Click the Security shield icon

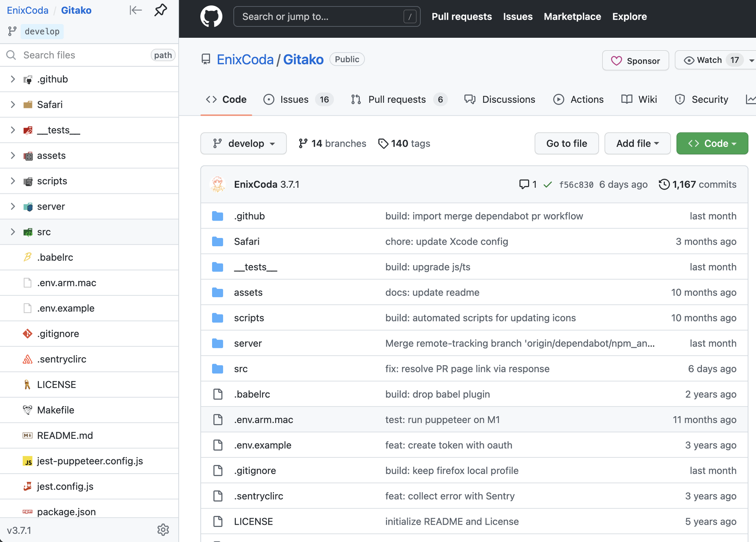pos(680,99)
